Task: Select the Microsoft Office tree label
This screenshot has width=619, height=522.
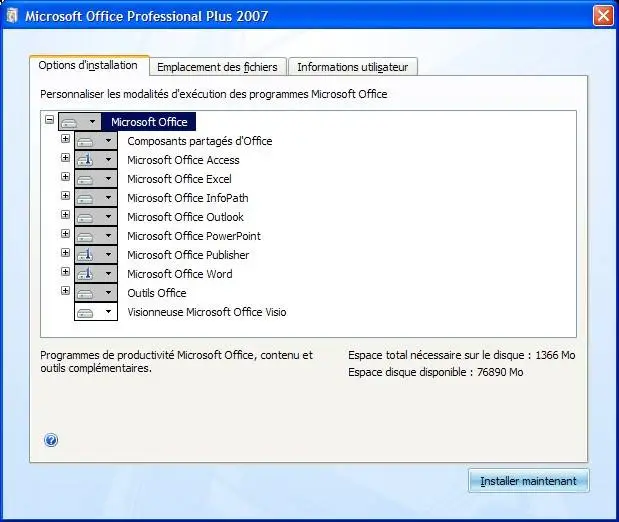Action: pos(149,122)
